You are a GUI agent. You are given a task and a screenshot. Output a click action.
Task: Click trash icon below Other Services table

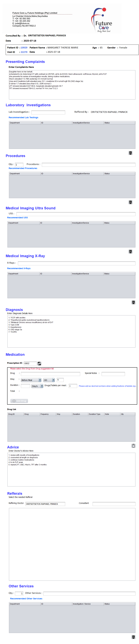pyautogui.click(x=133, y=637)
